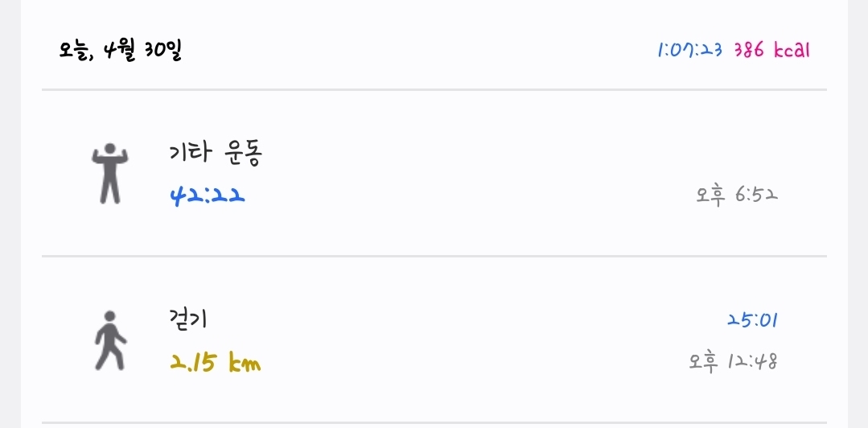Click the 6:52 start time value

[x=757, y=195]
